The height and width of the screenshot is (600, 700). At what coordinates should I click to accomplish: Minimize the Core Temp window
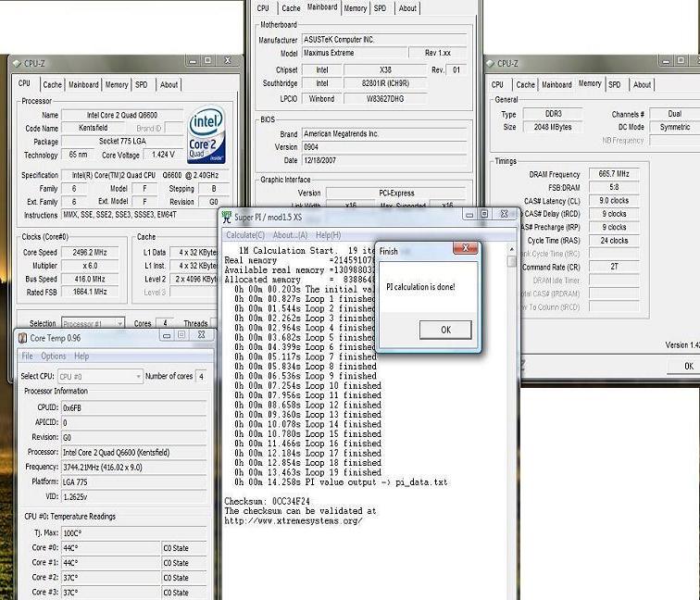coord(167,335)
